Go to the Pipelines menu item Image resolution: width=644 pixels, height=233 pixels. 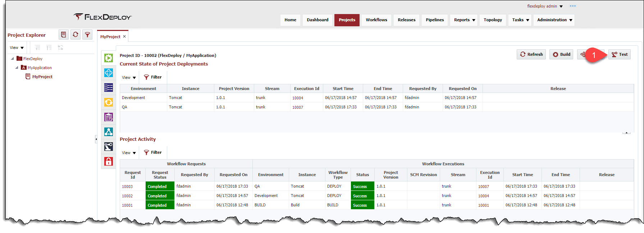coord(435,20)
